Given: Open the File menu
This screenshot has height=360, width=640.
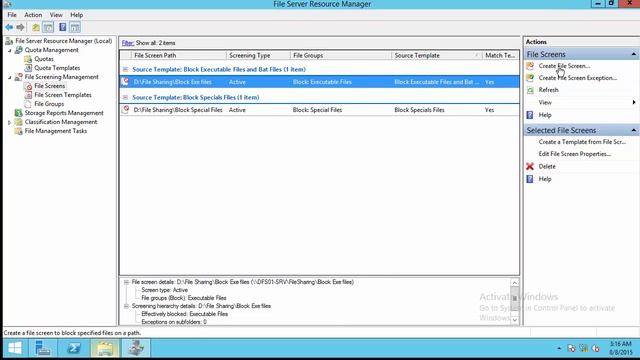Looking at the screenshot, I should 12,15.
